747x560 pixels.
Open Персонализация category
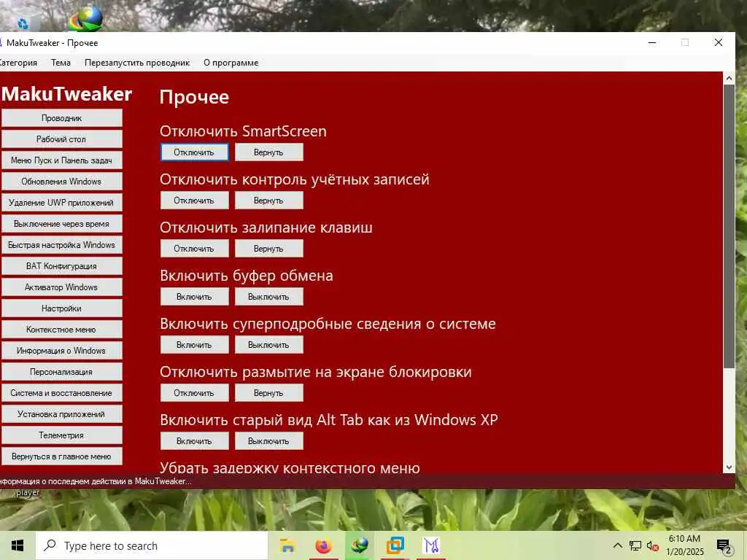pyautogui.click(x=62, y=372)
